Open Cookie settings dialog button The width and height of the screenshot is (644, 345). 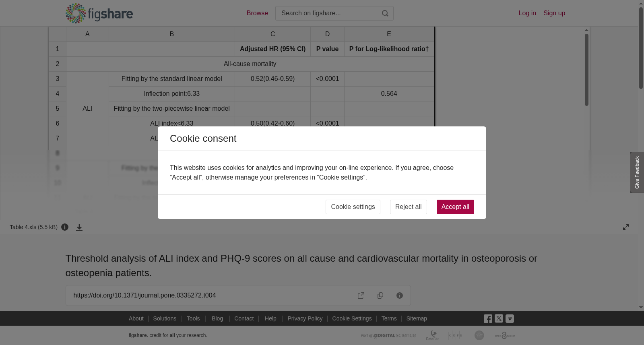(x=353, y=207)
